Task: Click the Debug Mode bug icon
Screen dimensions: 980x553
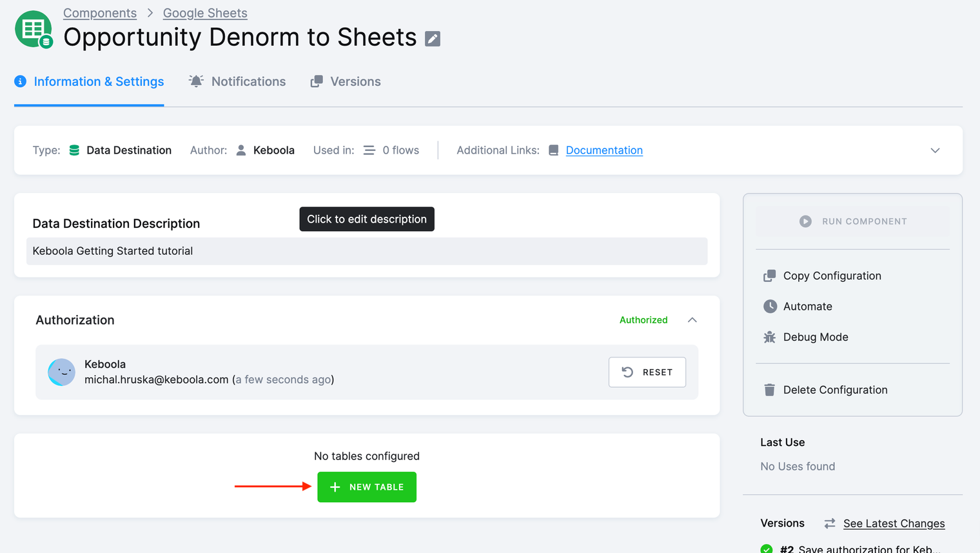Action: pyautogui.click(x=770, y=337)
